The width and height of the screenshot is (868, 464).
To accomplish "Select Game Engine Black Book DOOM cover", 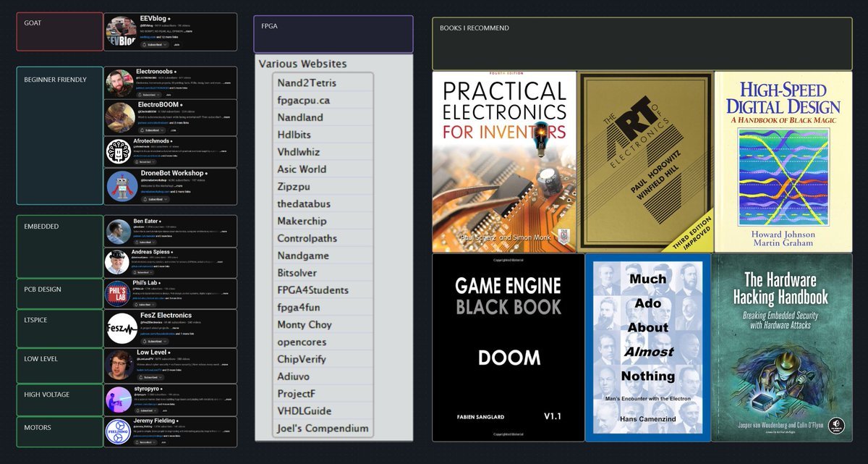I will pyautogui.click(x=508, y=347).
